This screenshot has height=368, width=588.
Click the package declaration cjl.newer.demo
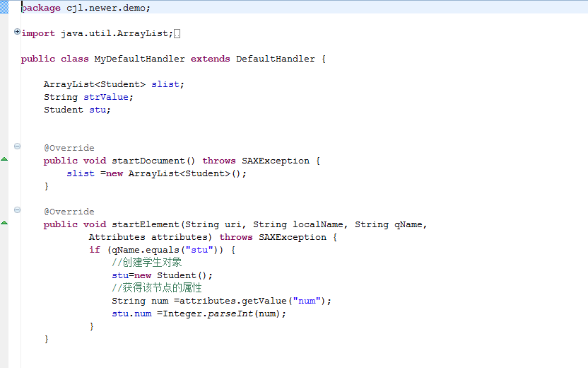pyautogui.click(x=106, y=8)
